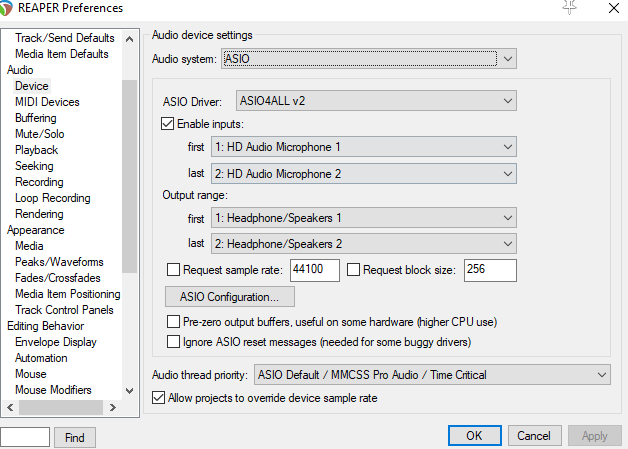
Task: Click the REAPER logo icon in title bar
Action: click(x=6, y=8)
